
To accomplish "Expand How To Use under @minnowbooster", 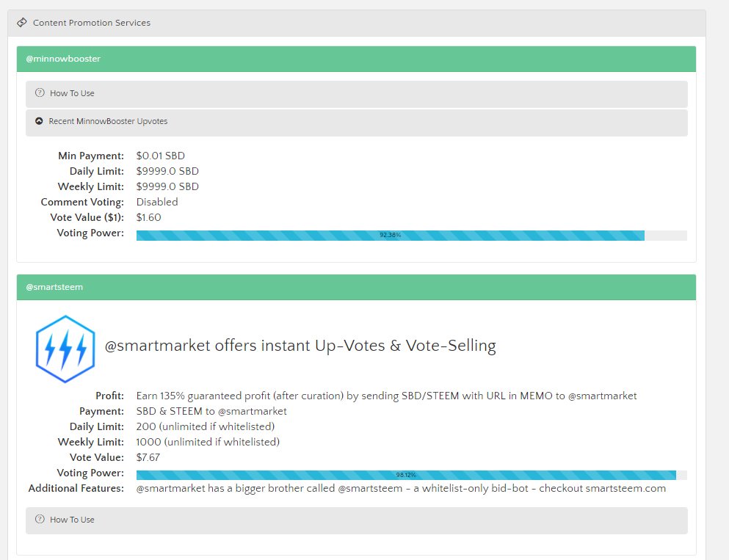I will point(357,95).
